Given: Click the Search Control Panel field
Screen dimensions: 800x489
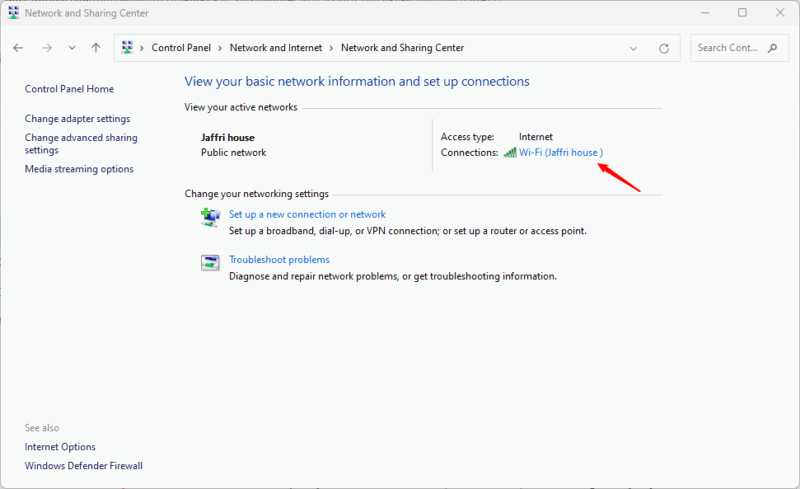Looking at the screenshot, I should 739,48.
